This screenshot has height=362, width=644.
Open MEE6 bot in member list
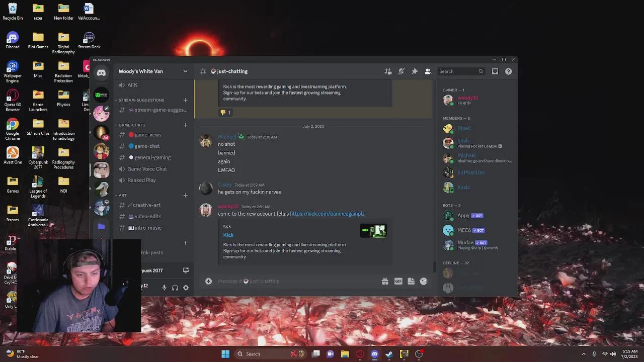pos(476,230)
